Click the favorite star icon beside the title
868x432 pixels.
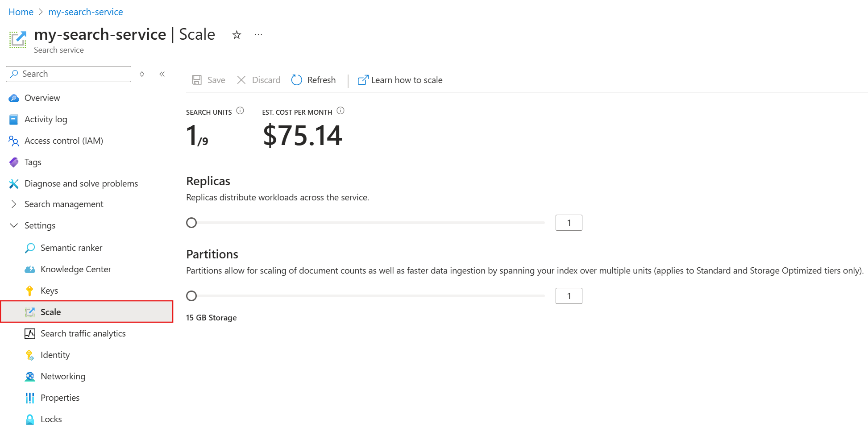pos(237,35)
